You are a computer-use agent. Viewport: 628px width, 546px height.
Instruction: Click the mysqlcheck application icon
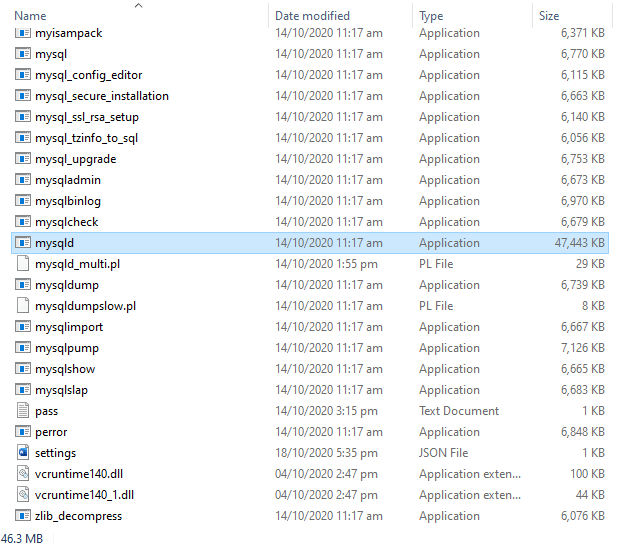point(23,222)
